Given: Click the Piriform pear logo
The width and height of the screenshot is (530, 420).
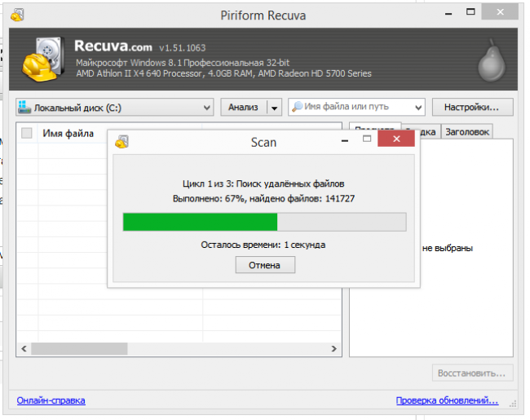Looking at the screenshot, I should point(491,61).
